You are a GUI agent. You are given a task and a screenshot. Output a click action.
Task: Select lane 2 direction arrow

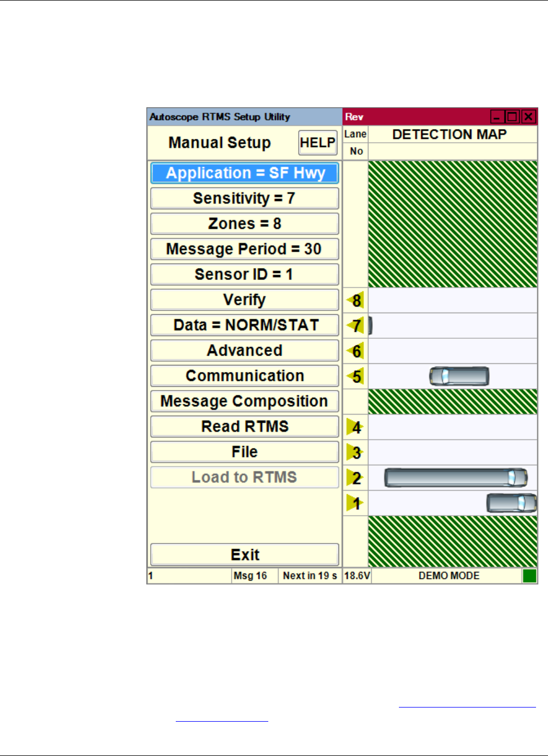coord(355,478)
